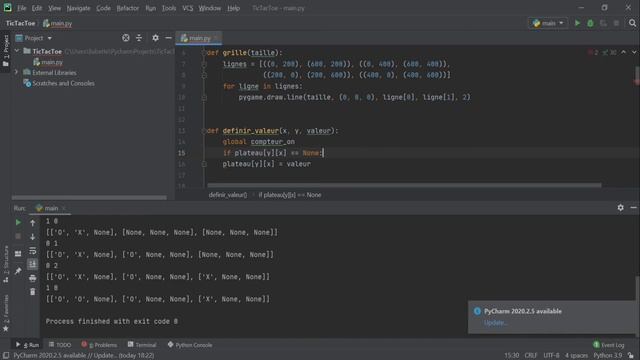
Task: Open the VCS menu
Action: 187,8
